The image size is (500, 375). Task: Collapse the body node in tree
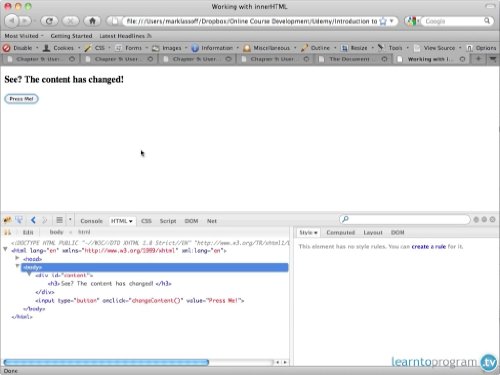(17, 266)
